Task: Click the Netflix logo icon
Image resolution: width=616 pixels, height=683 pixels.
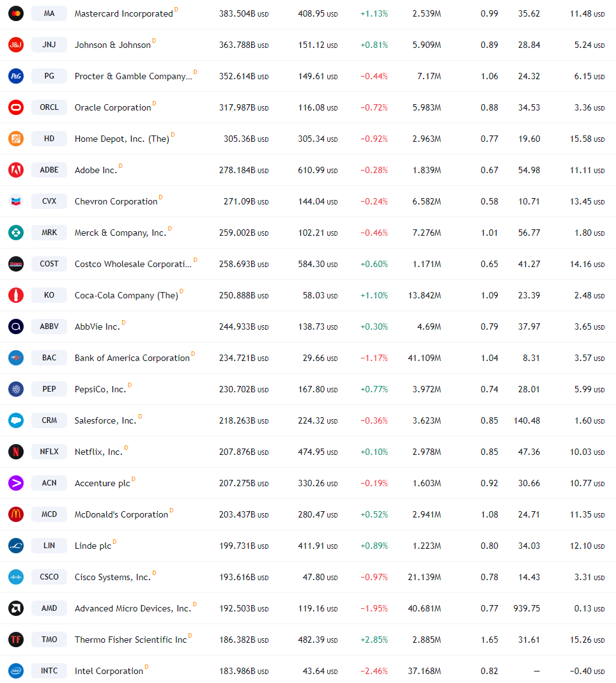Action: (16, 452)
